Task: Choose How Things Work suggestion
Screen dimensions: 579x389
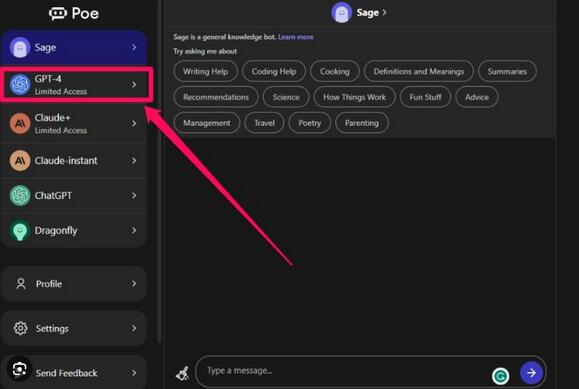Action: [x=354, y=97]
